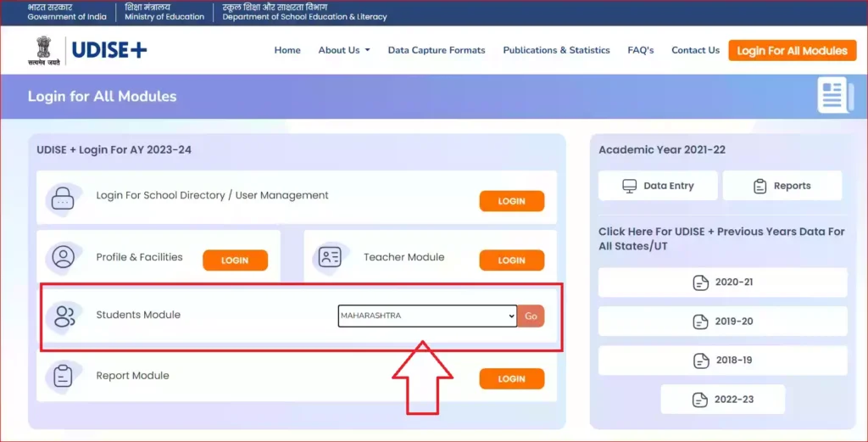Click LOGIN for Report Module
The image size is (868, 442).
click(511, 379)
